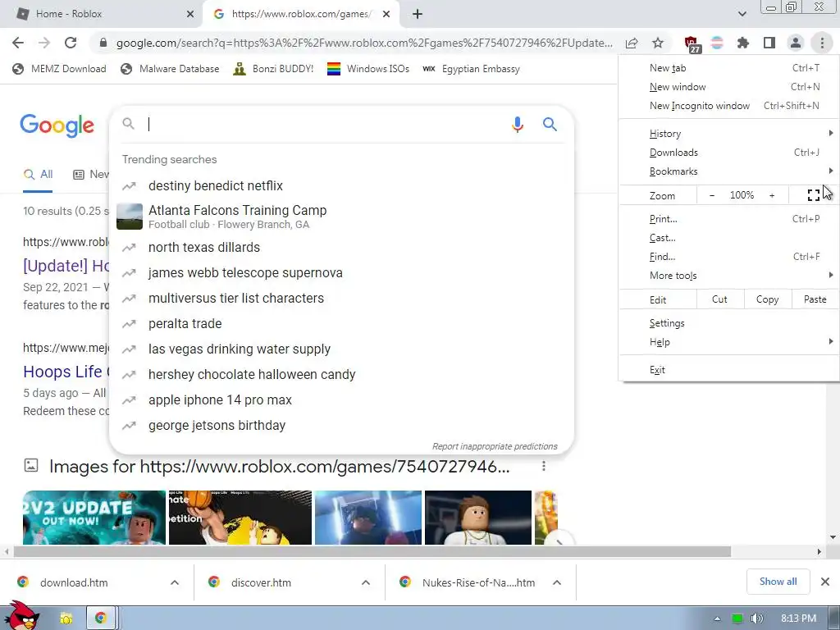Open the MEMZ Download bookmark
The height and width of the screenshot is (630, 840).
pyautogui.click(x=59, y=69)
